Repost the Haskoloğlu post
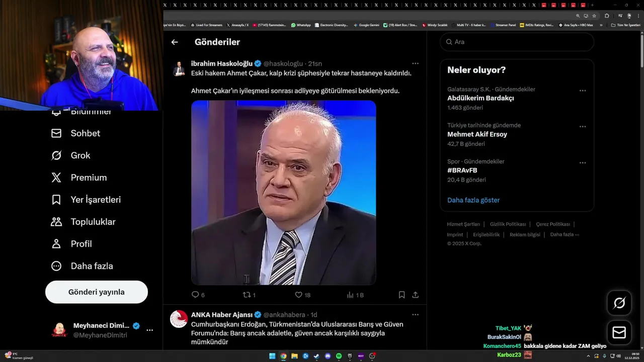This screenshot has width=644, height=362. coord(250,295)
